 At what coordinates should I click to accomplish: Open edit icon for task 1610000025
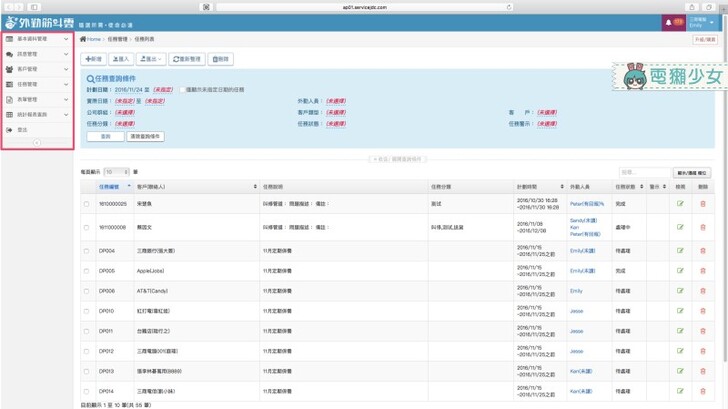tap(681, 204)
